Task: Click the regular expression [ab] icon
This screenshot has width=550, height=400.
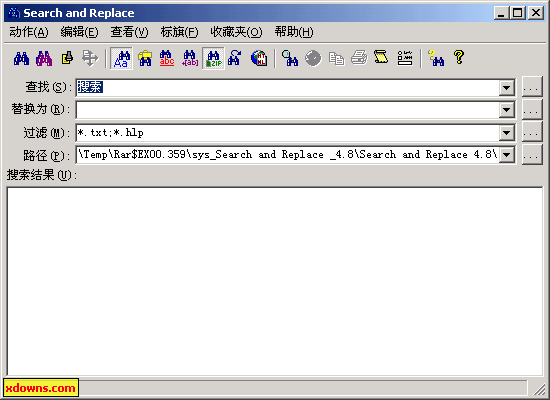Action: point(190,58)
